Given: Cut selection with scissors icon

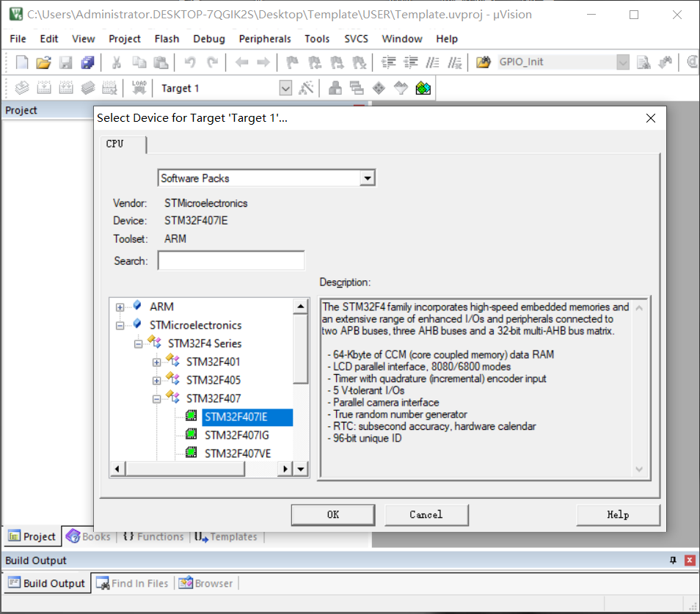Looking at the screenshot, I should 117,62.
